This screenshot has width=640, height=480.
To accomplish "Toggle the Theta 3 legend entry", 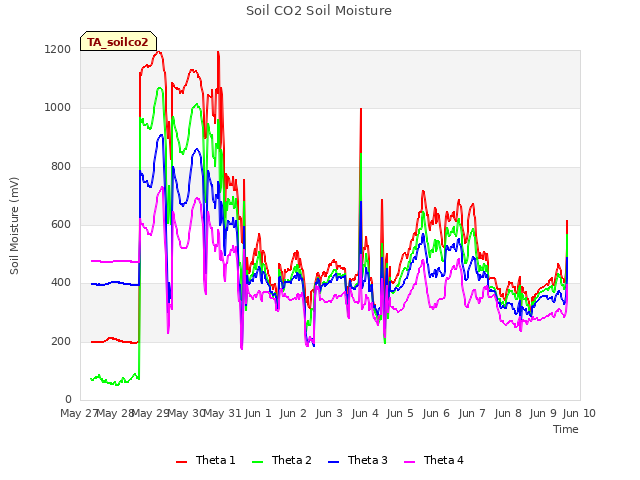I will [x=358, y=460].
